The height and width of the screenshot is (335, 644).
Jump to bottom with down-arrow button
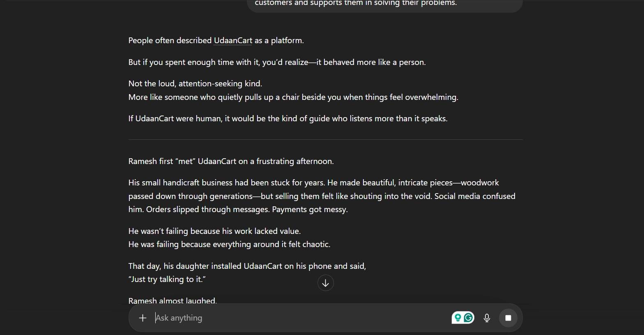pos(325,283)
